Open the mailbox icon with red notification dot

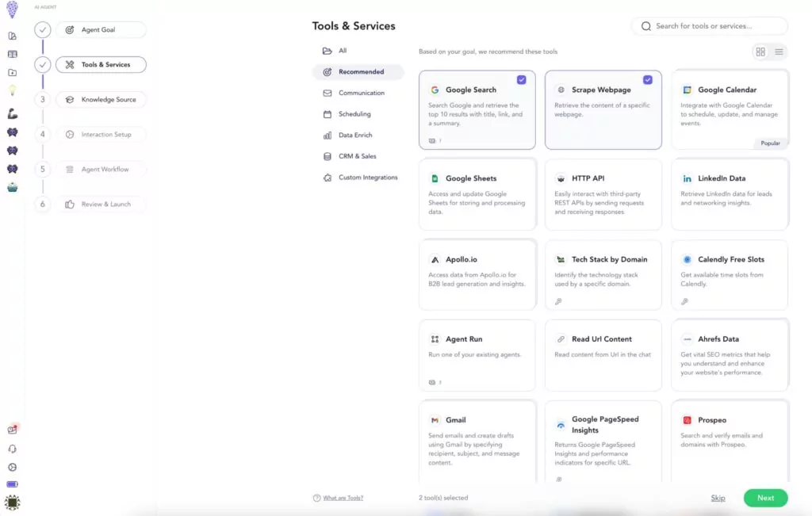13,429
